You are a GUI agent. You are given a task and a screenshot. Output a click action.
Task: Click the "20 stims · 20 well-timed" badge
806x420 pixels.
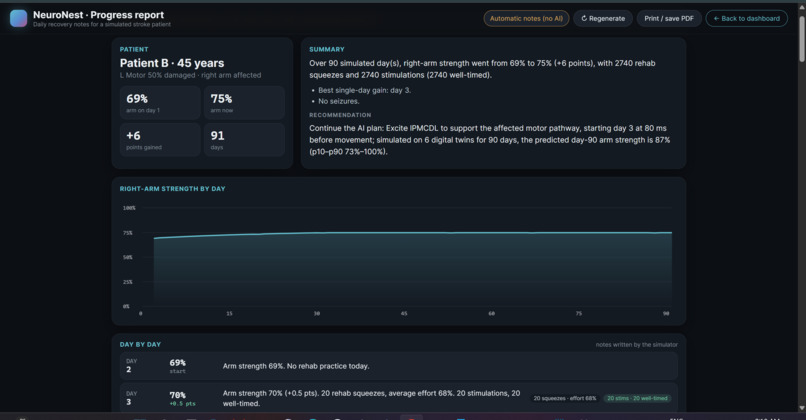click(x=637, y=398)
